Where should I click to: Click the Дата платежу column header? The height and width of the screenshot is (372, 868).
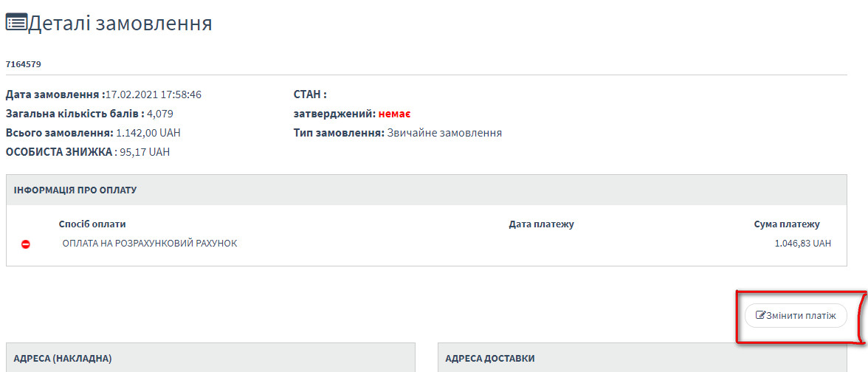[541, 224]
